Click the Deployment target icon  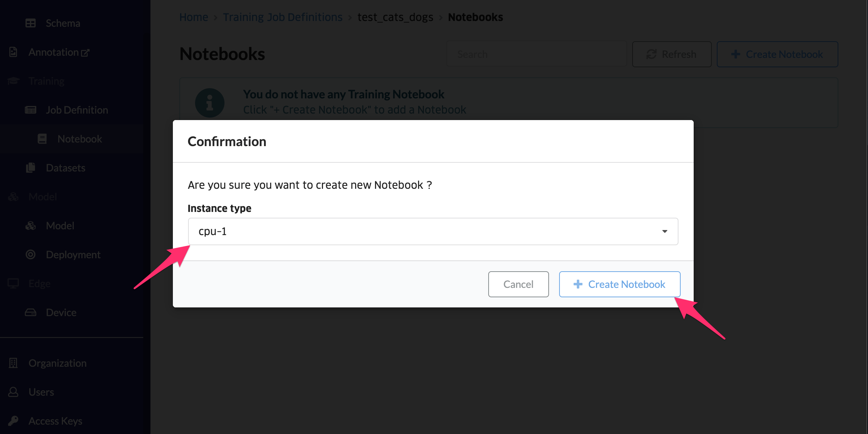(x=30, y=255)
